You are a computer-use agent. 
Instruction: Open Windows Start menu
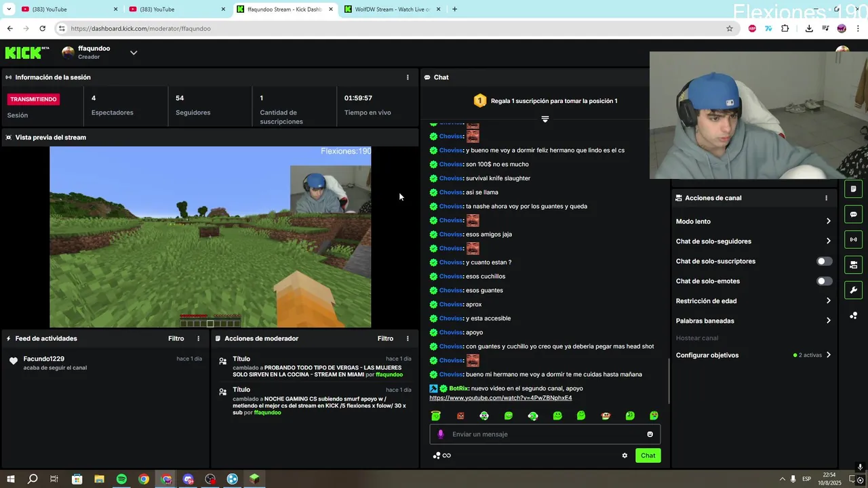[10, 479]
